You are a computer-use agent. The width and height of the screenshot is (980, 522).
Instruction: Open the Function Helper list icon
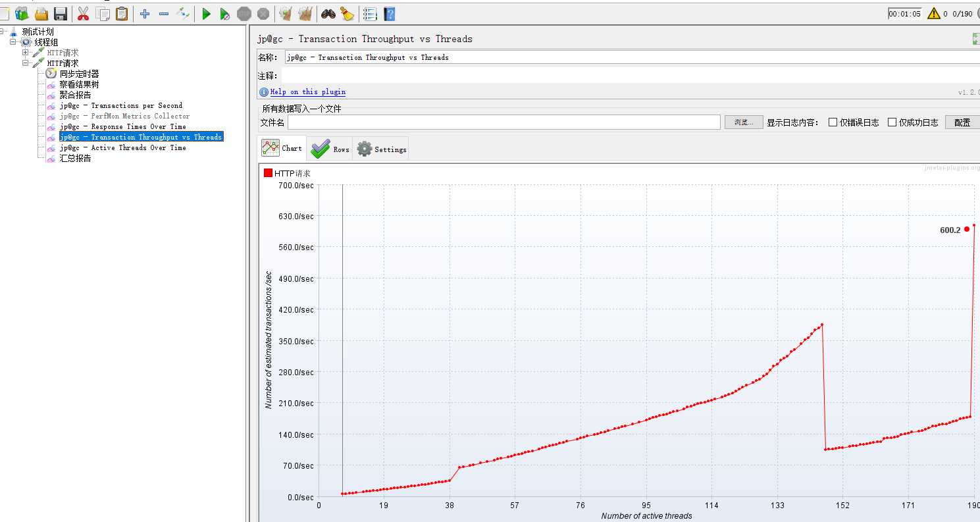point(370,13)
